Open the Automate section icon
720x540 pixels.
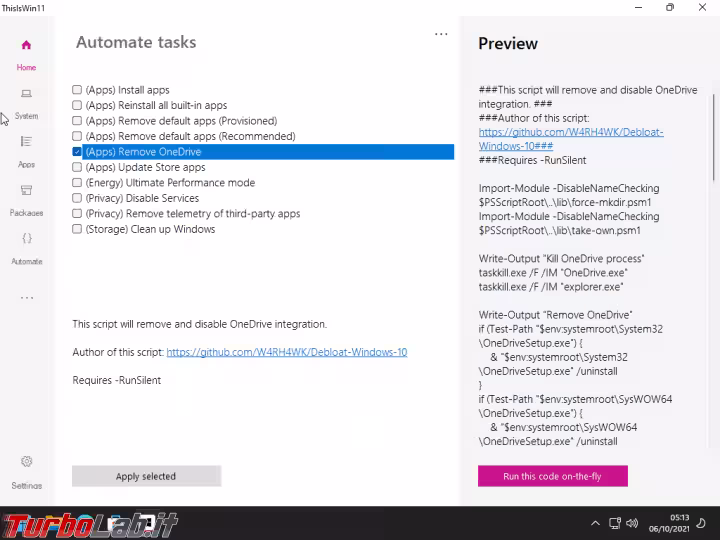[27, 238]
